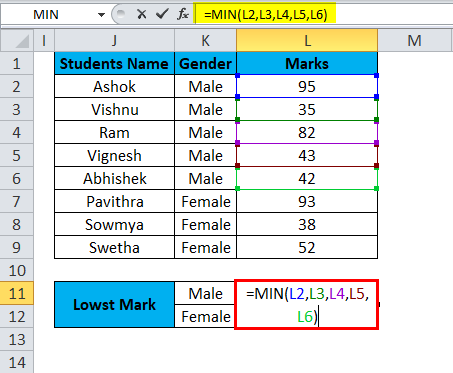Click the Name Box showing MIN
The image size is (453, 373).
[x=47, y=15]
